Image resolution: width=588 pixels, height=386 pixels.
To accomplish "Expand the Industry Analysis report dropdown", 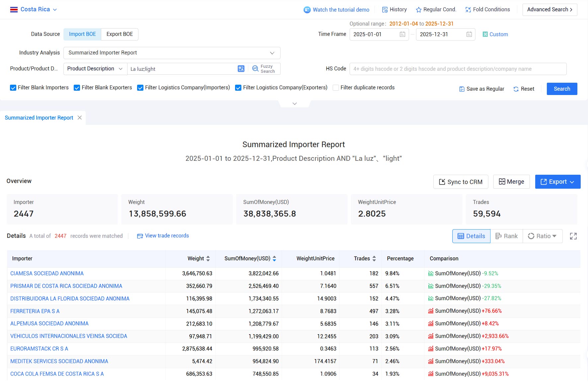I will 172,53.
